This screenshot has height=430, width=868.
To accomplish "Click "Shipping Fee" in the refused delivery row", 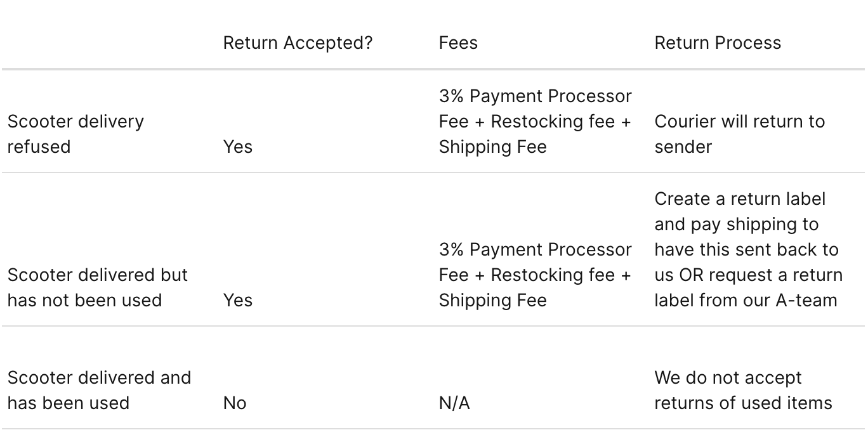I will [492, 147].
